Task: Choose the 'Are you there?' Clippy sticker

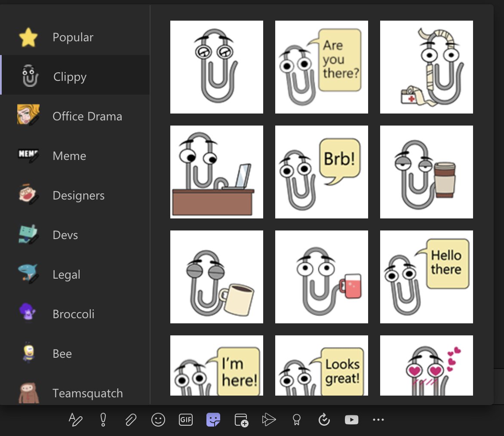Action: (321, 67)
